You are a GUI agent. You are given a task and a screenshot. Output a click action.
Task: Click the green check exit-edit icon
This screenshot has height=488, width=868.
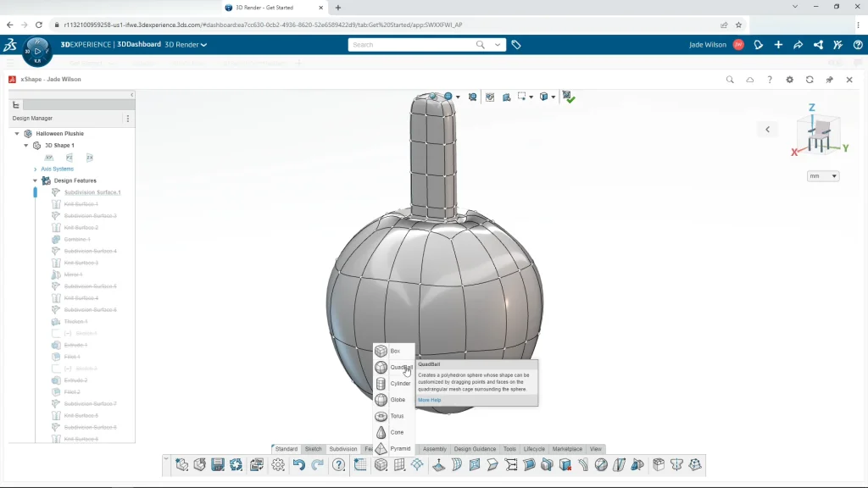[x=569, y=97]
